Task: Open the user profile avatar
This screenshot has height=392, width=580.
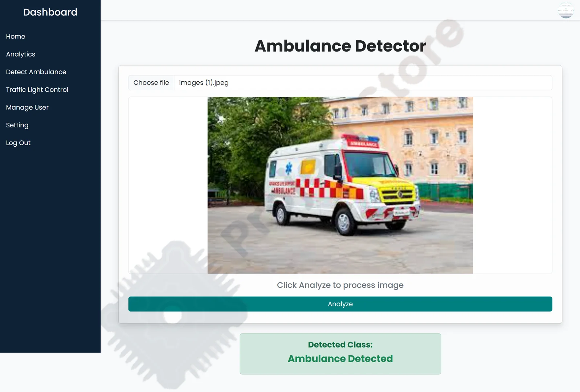Action: tap(566, 10)
